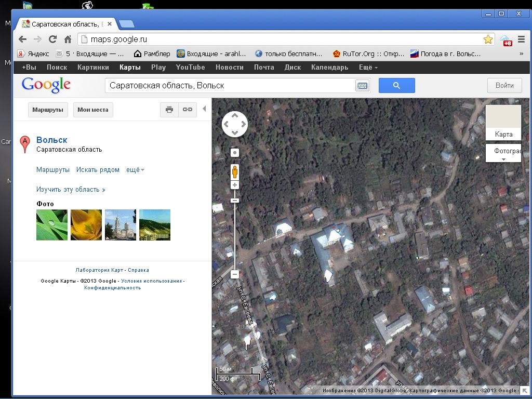Open the 'Ещё' menu in the Google bar
This screenshot has width=532, height=399.
click(x=368, y=68)
